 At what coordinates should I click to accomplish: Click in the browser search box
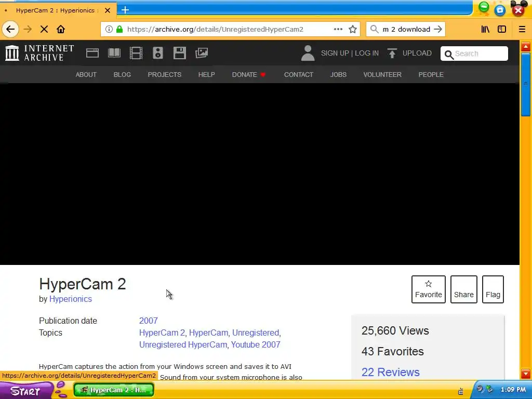[406, 29]
